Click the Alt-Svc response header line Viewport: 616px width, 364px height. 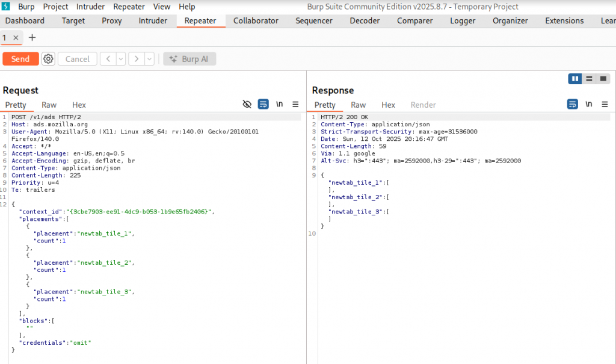click(x=420, y=161)
